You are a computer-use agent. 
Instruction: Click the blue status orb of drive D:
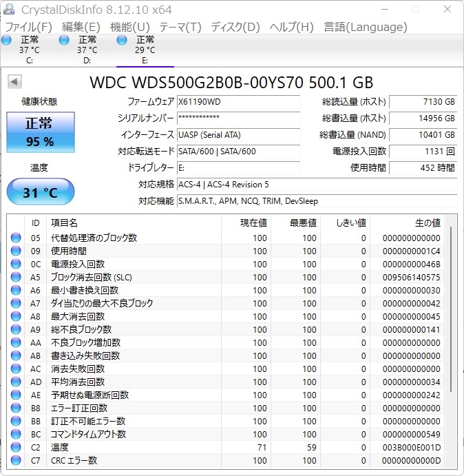point(64,40)
